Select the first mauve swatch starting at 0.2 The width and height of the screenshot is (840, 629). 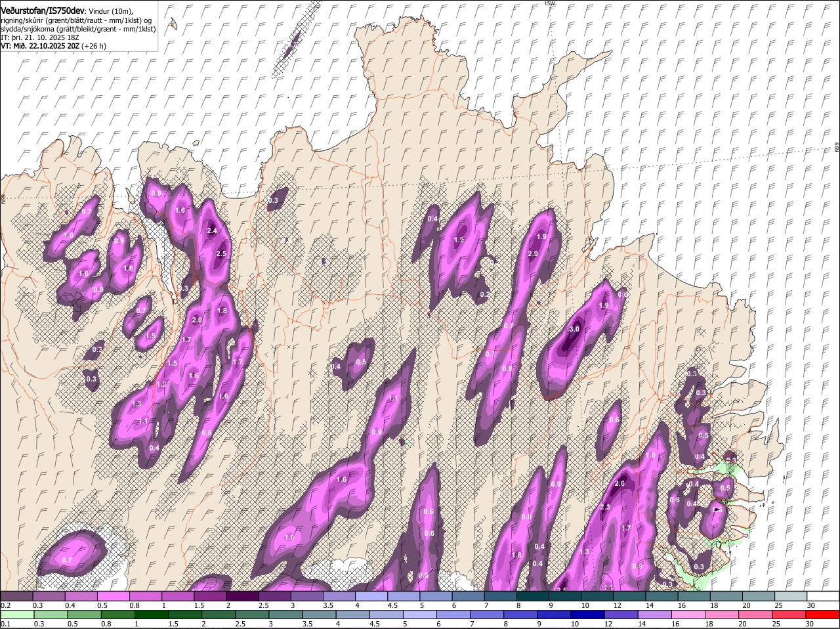17,596
